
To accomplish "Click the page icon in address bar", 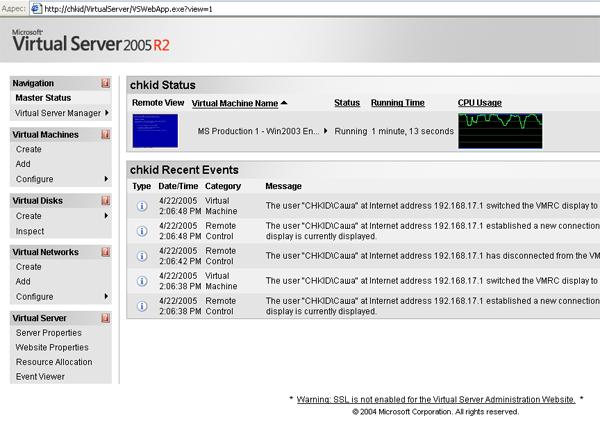I will [35, 8].
